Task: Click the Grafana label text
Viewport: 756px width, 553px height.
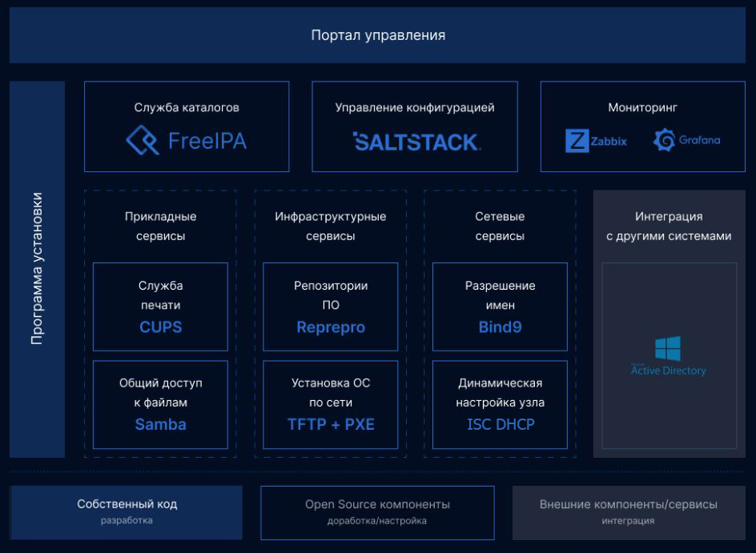Action: pos(700,140)
